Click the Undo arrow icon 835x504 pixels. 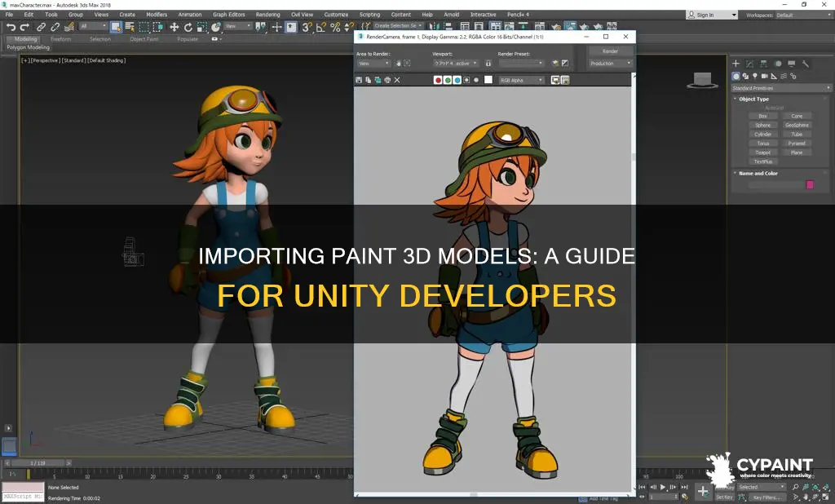[x=11, y=27]
